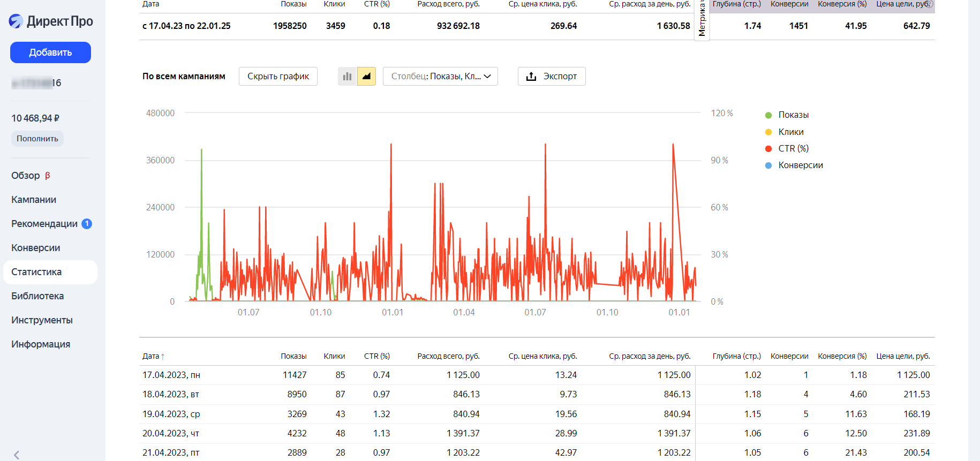Click the Директ Про logo icon
Screen dimensions: 980x461
[x=16, y=21]
